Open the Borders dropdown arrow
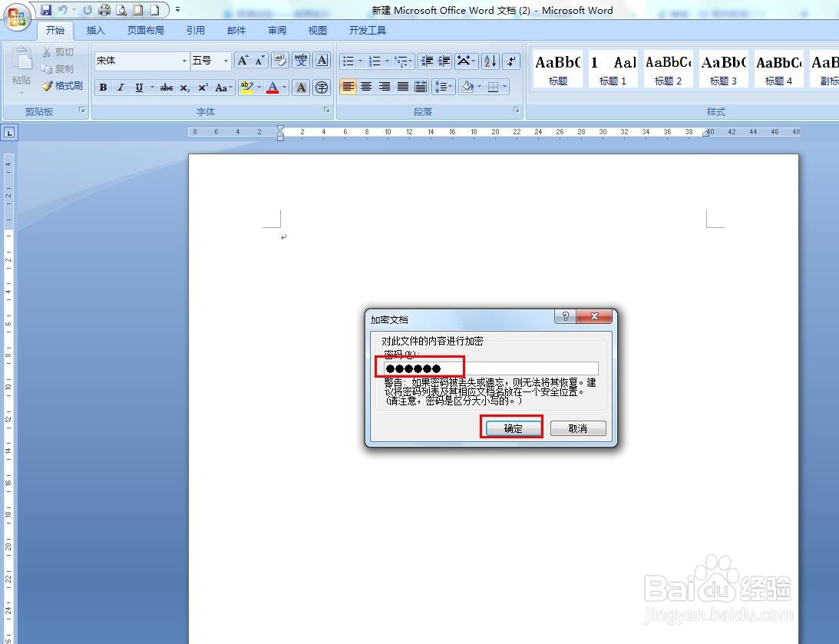The height and width of the screenshot is (644, 839). (504, 87)
